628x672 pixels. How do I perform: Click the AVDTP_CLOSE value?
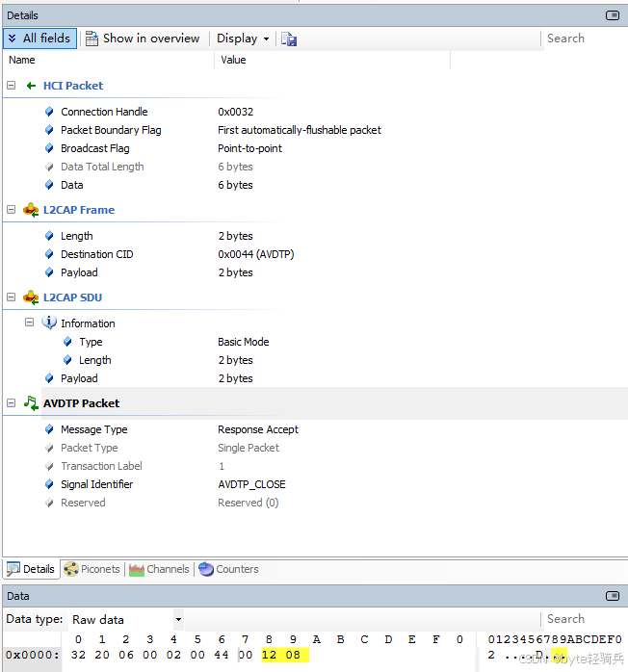(251, 484)
